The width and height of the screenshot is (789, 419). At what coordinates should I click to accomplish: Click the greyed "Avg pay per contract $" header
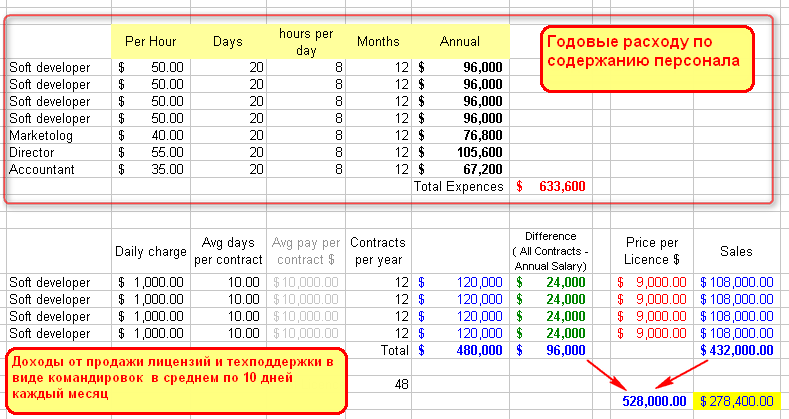tap(306, 252)
